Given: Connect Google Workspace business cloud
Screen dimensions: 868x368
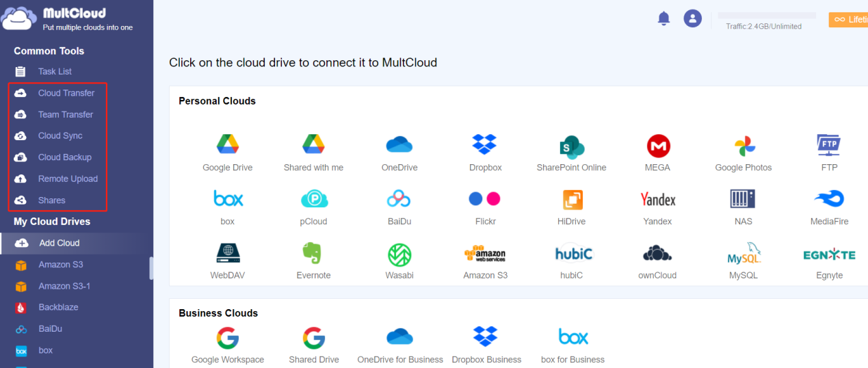Looking at the screenshot, I should coord(228,345).
